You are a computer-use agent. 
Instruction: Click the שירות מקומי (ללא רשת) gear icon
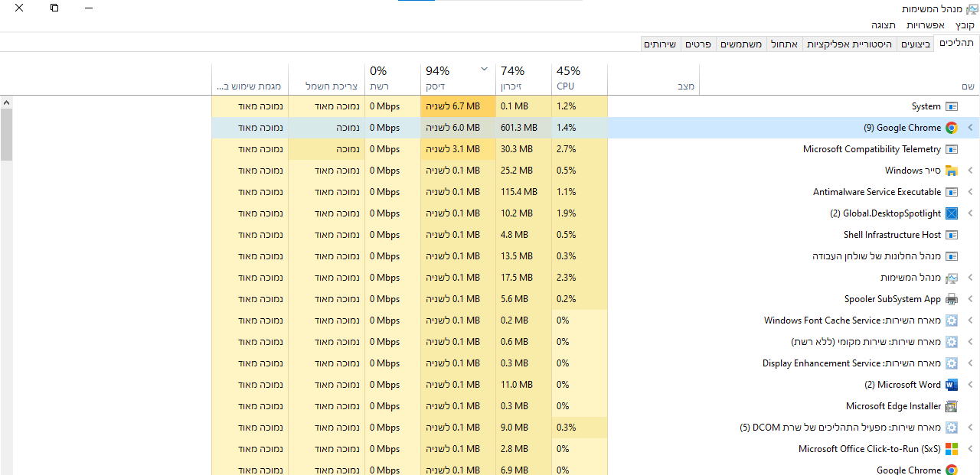coord(952,342)
